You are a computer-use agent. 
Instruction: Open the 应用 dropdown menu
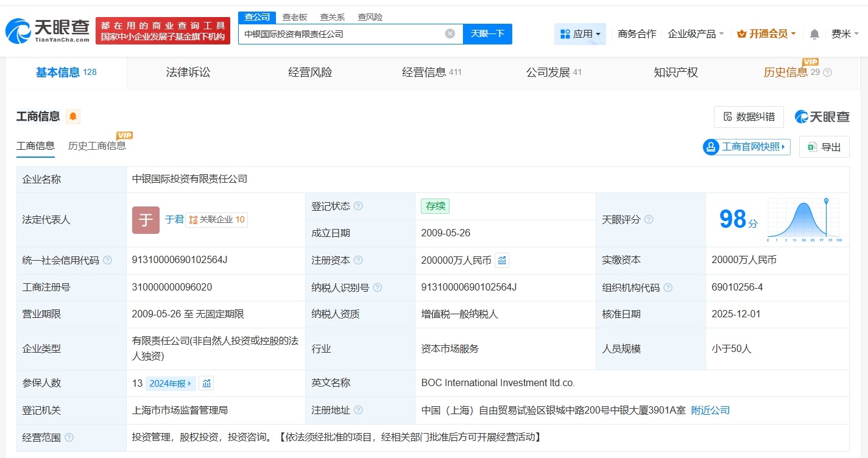[x=580, y=34]
